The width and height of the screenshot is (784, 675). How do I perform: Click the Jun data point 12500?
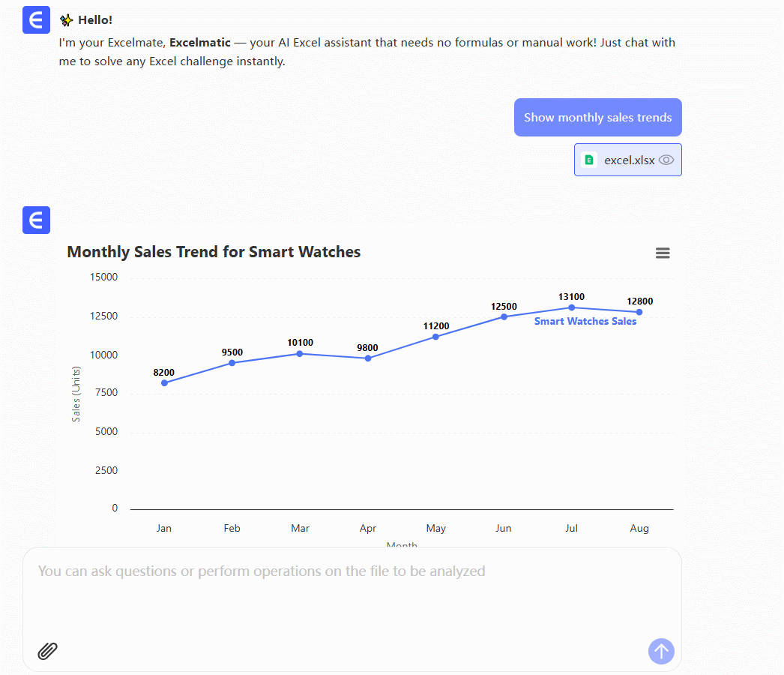point(504,316)
